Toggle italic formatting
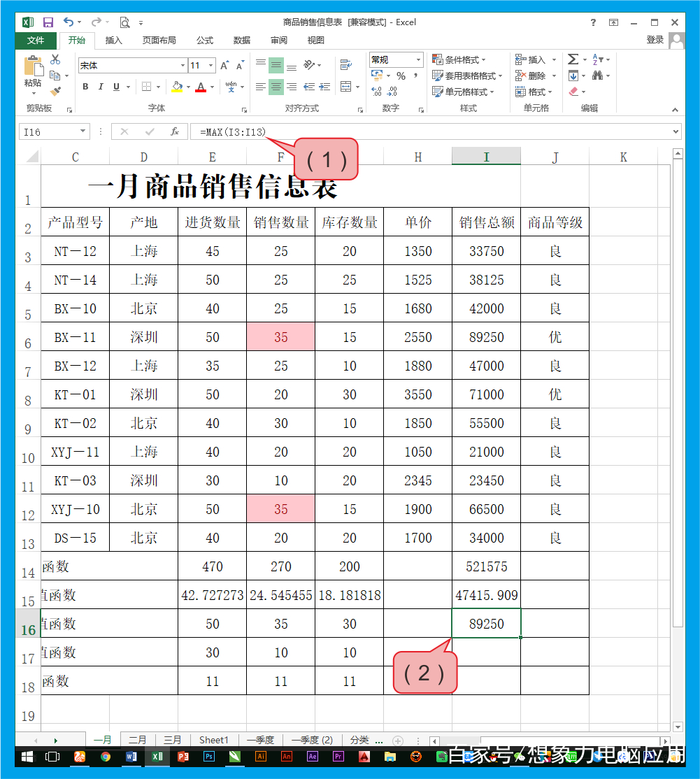This screenshot has width=700, height=779. pos(101,85)
